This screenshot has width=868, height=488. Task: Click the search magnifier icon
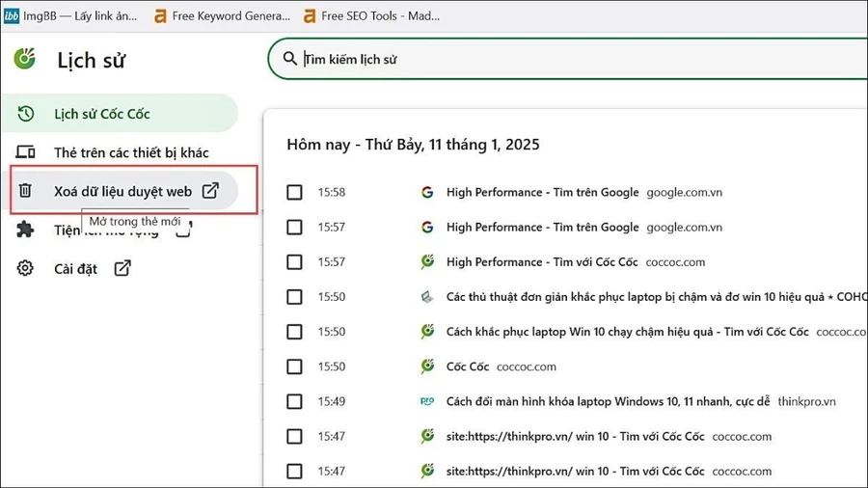pyautogui.click(x=289, y=58)
